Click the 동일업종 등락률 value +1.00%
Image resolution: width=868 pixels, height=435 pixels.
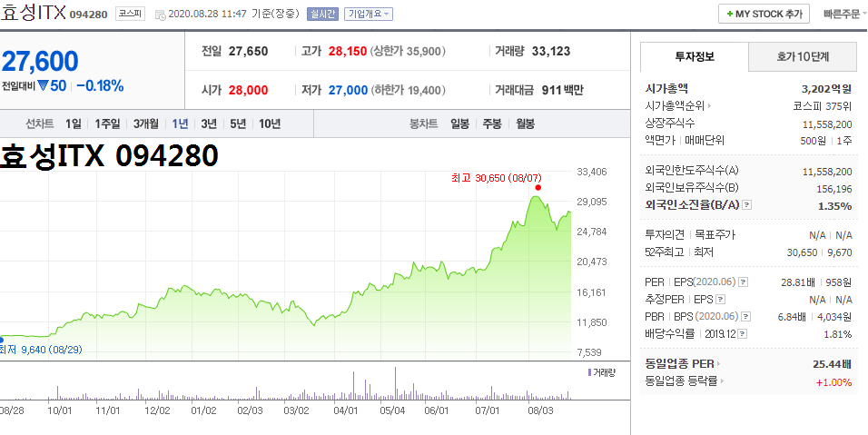coord(833,381)
